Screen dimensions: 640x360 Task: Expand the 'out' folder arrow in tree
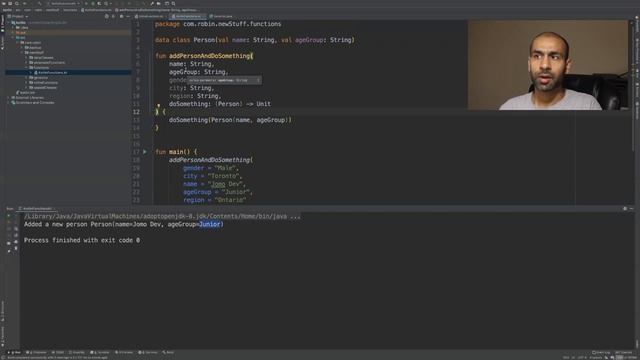[13, 33]
